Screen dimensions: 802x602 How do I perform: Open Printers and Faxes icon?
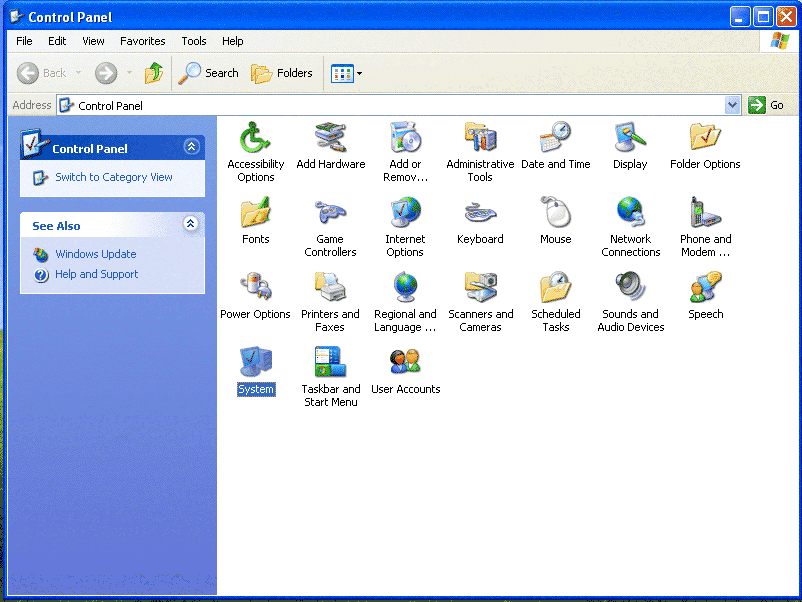(330, 287)
